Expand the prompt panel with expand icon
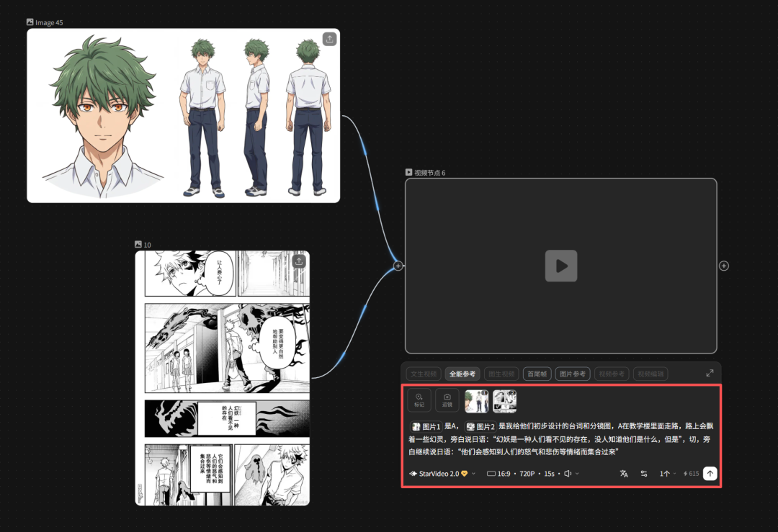The image size is (778, 532). pos(710,373)
